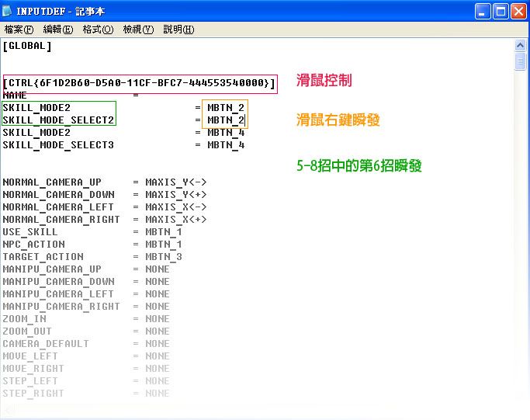530x420 pixels.
Task: Click the MAXIS_X<+> value for NORMAL_CAMERA_RIGHT
Action: pyautogui.click(x=176, y=220)
